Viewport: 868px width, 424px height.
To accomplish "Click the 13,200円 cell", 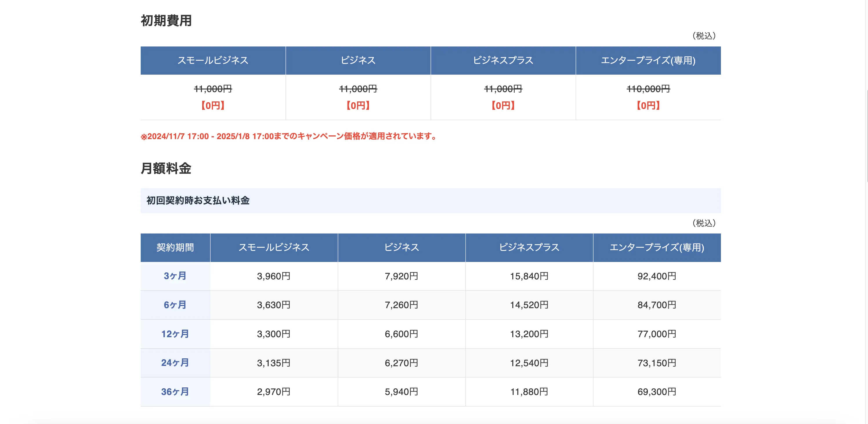I will pyautogui.click(x=529, y=334).
